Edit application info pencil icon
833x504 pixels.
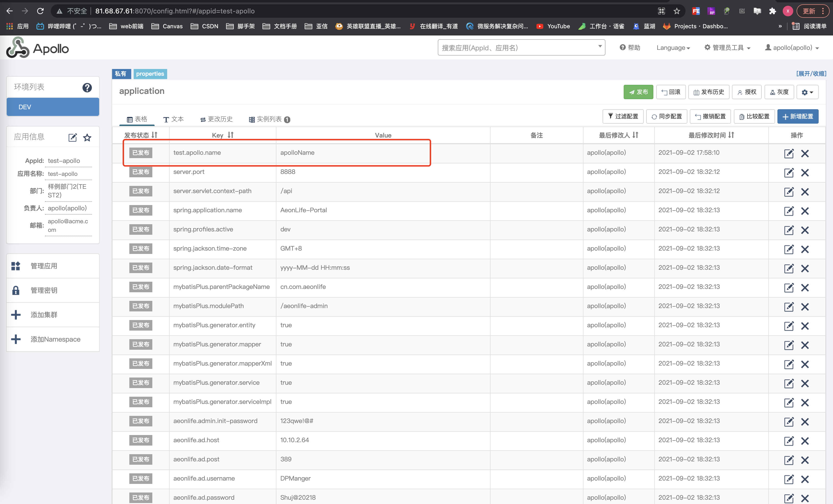(72, 137)
